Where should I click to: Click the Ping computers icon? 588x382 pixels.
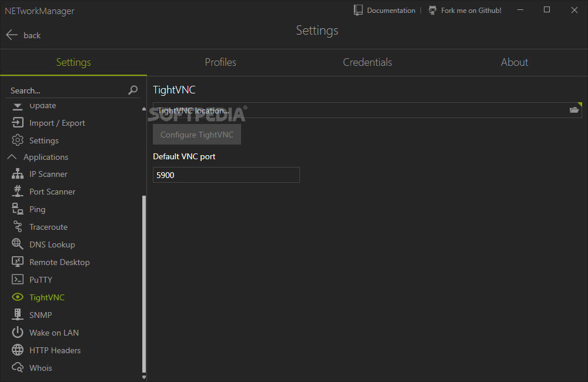(17, 209)
